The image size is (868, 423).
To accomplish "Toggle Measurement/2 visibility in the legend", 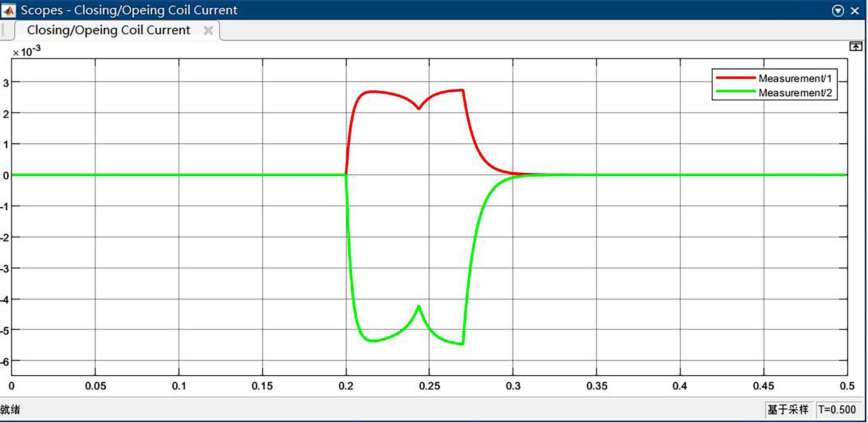I will tap(795, 93).
